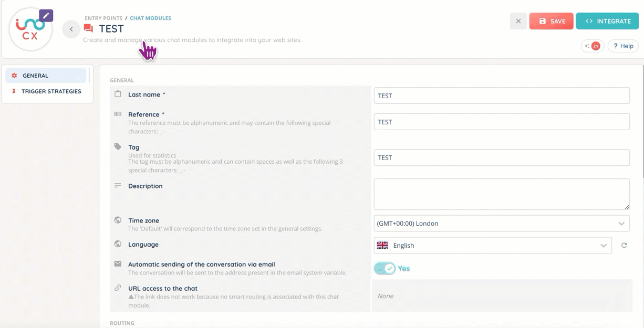The width and height of the screenshot is (644, 328).
Task: Click the Integrate button
Action: point(607,21)
